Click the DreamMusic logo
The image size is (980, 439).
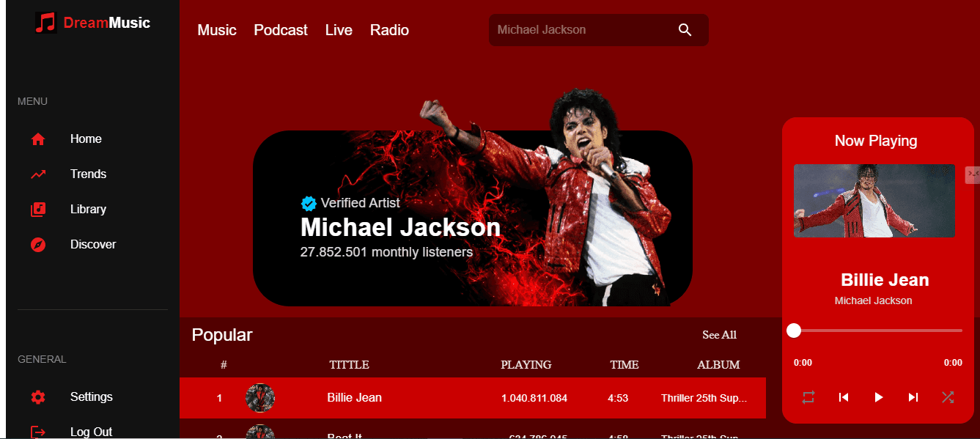(x=92, y=23)
